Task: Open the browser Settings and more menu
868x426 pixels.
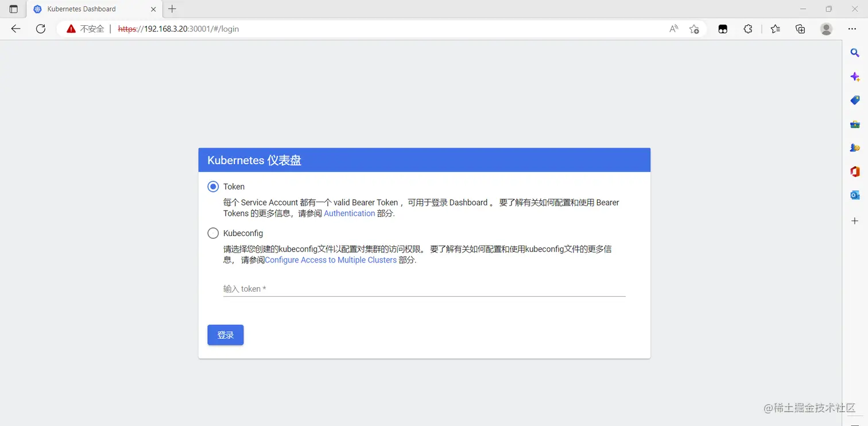Action: 852,29
